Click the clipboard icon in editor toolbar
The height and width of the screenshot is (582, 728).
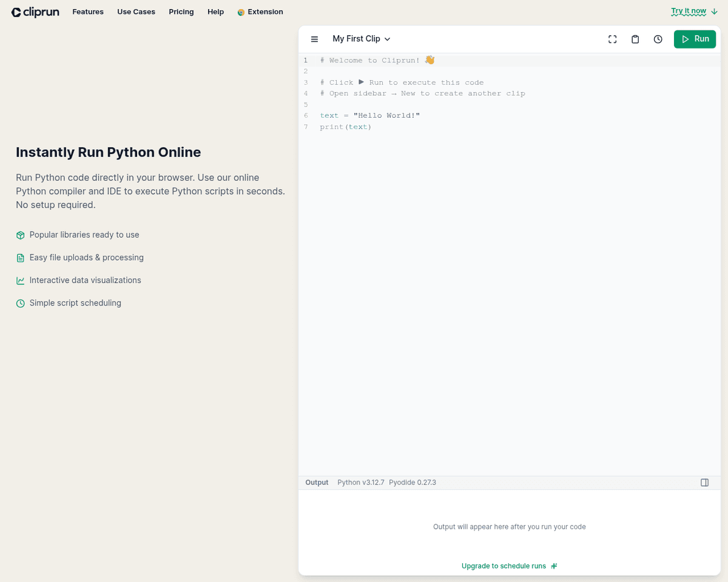(x=635, y=39)
